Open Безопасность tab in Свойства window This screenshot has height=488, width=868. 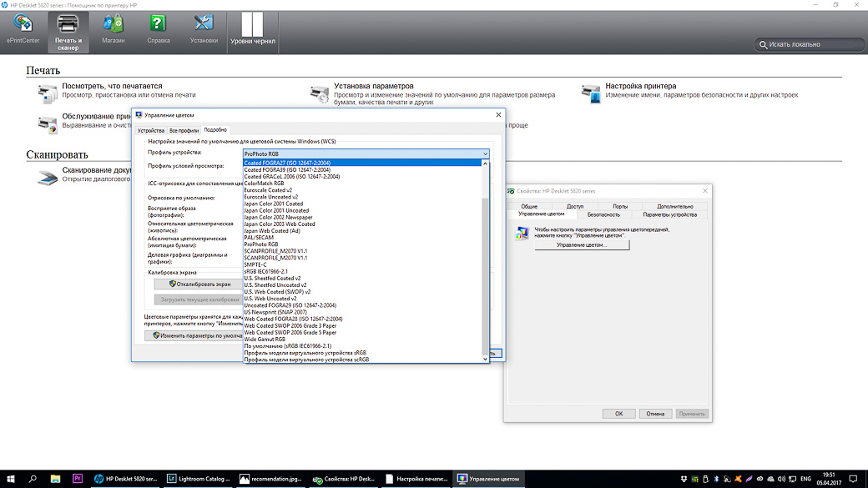(x=603, y=214)
